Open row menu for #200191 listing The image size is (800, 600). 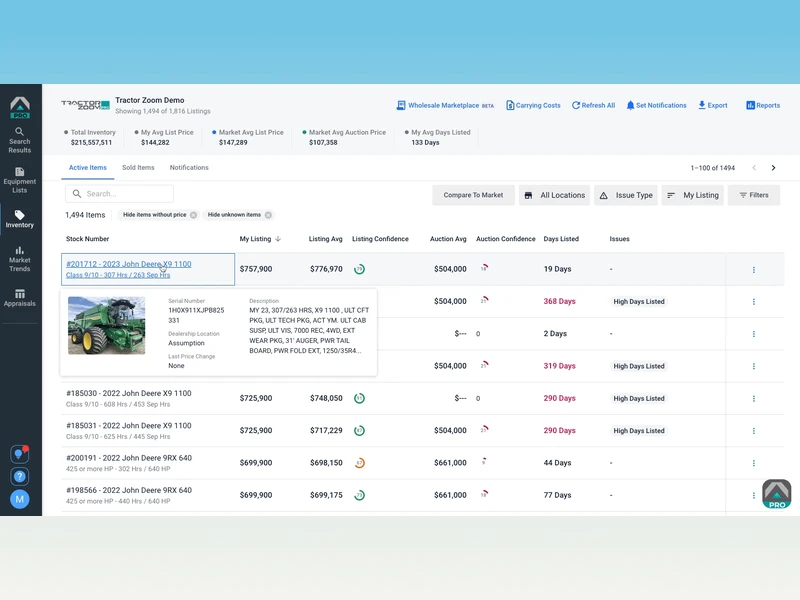754,463
